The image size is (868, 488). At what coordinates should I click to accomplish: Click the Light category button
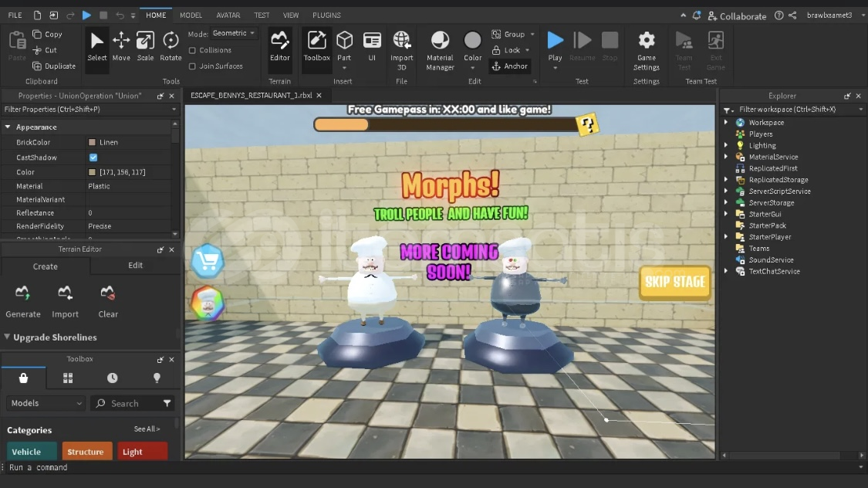coord(142,452)
